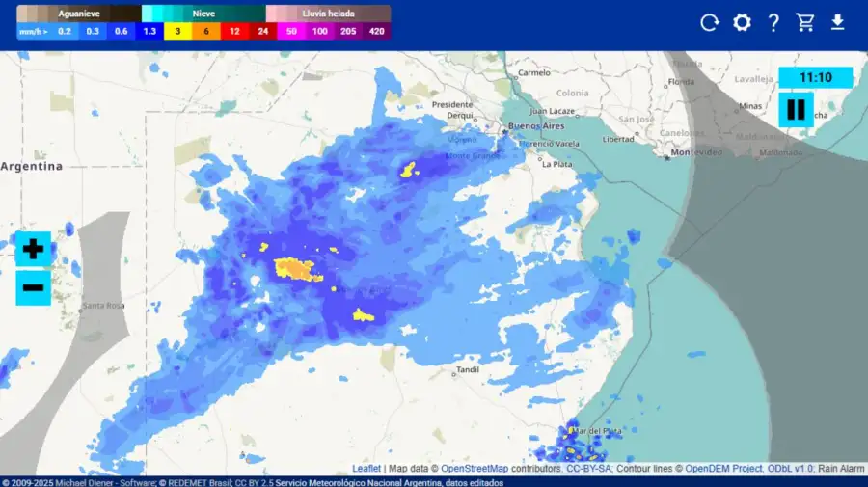868x487 pixels.
Task: Click the Rain Alarm attribution text
Action: pyautogui.click(x=841, y=468)
